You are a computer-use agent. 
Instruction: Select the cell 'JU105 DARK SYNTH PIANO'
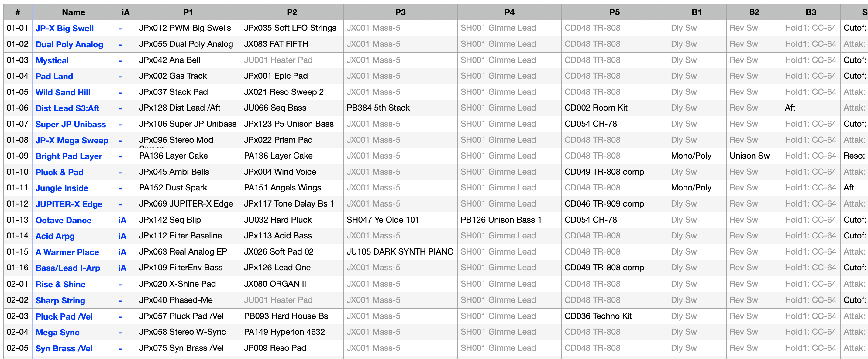pyautogui.click(x=400, y=252)
